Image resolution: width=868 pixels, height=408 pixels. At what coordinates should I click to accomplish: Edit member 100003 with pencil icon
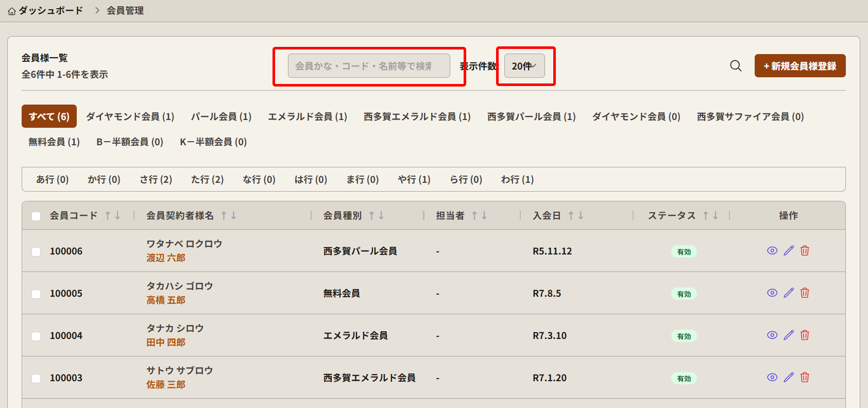click(789, 378)
